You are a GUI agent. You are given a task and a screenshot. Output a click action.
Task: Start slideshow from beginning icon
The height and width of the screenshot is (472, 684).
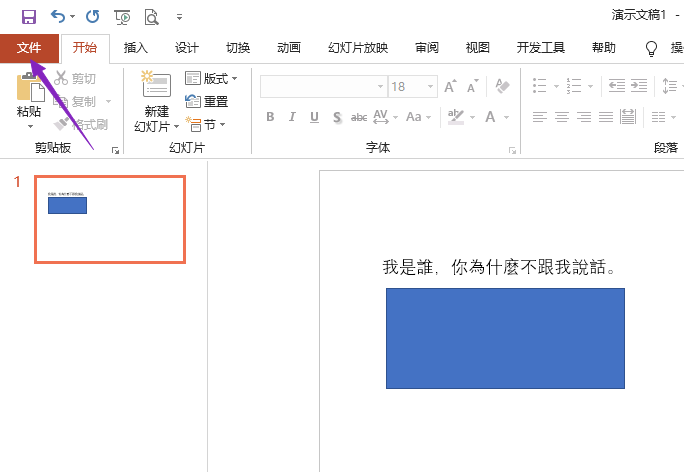(123, 17)
